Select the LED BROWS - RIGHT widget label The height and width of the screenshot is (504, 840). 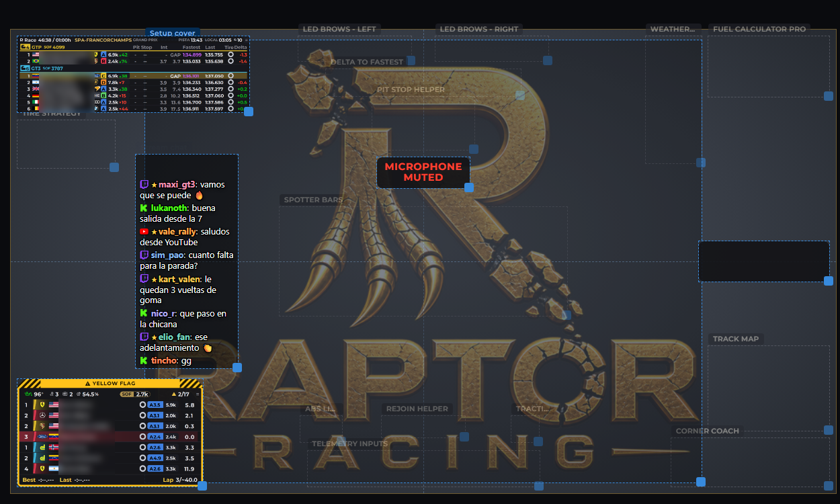(479, 29)
